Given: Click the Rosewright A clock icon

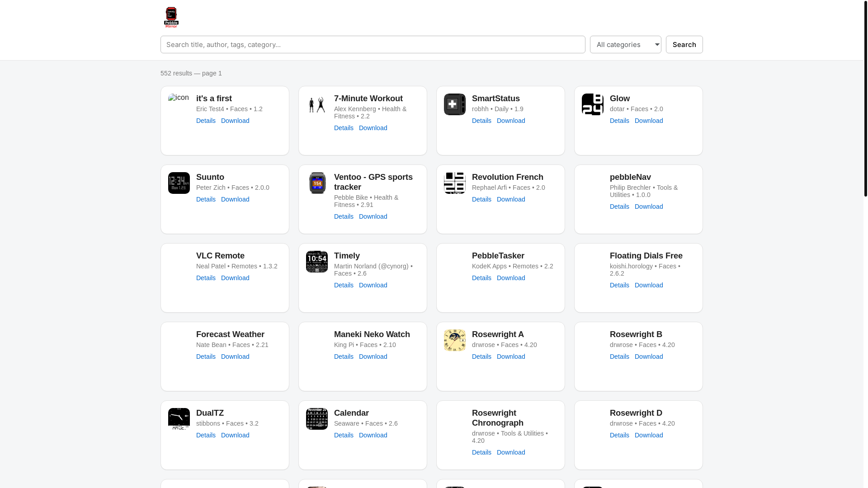Looking at the screenshot, I should (455, 340).
